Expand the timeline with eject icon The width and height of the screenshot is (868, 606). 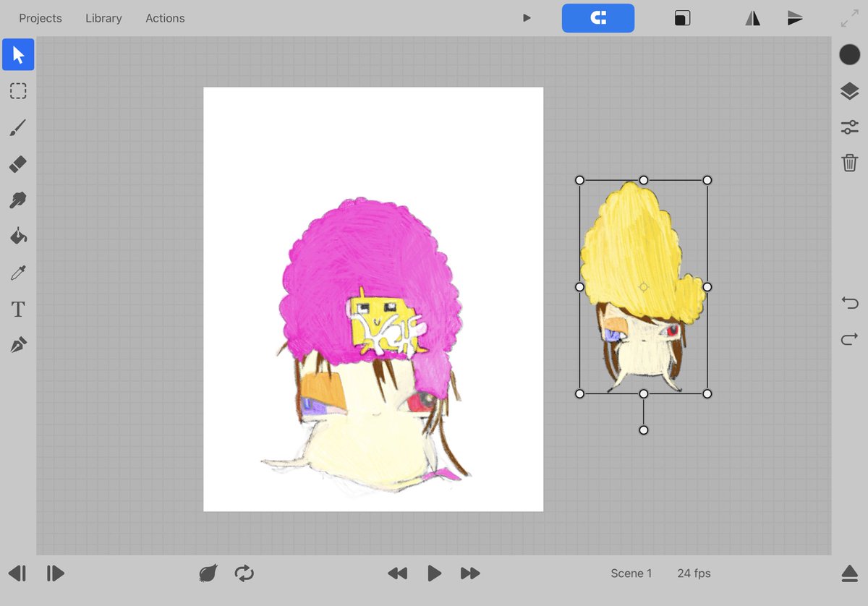[849, 573]
